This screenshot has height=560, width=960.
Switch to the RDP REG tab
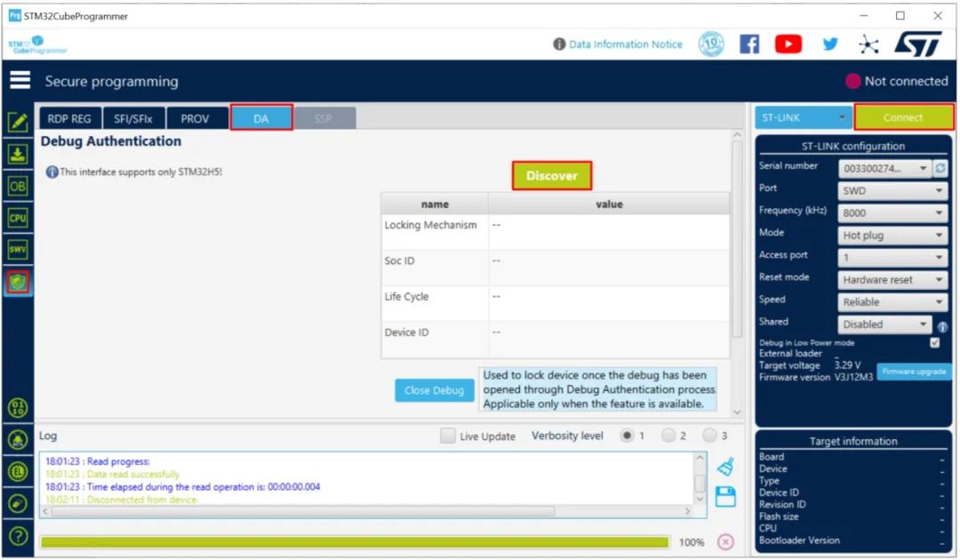[70, 118]
